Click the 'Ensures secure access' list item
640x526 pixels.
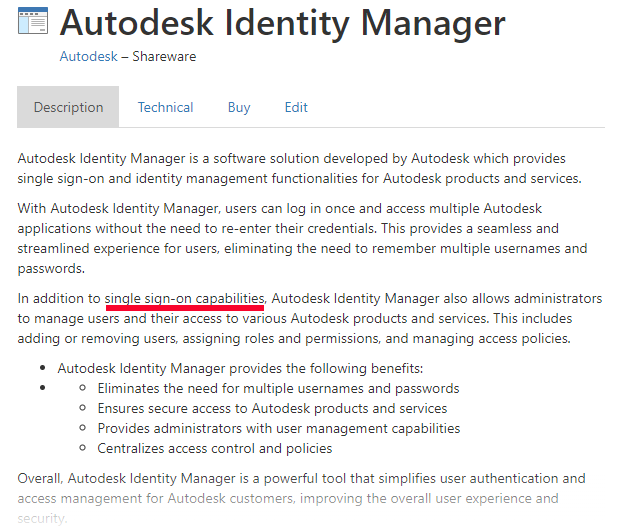pyautogui.click(x=272, y=408)
